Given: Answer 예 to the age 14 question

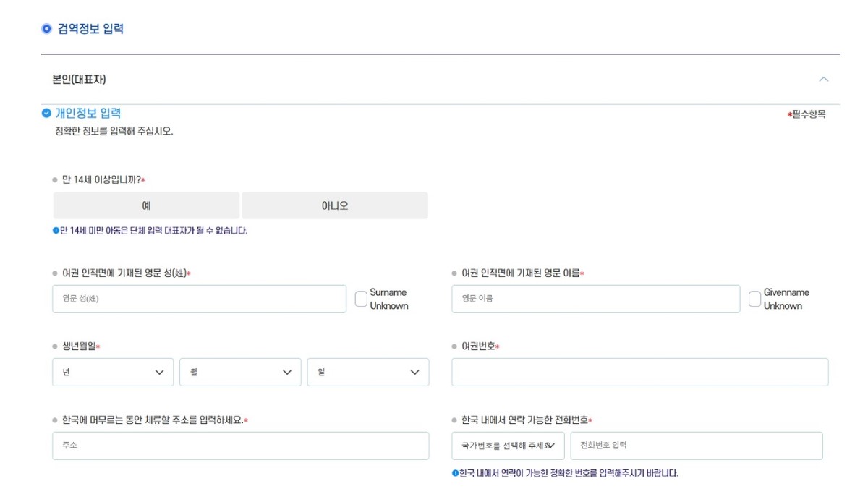Looking at the screenshot, I should (x=146, y=205).
